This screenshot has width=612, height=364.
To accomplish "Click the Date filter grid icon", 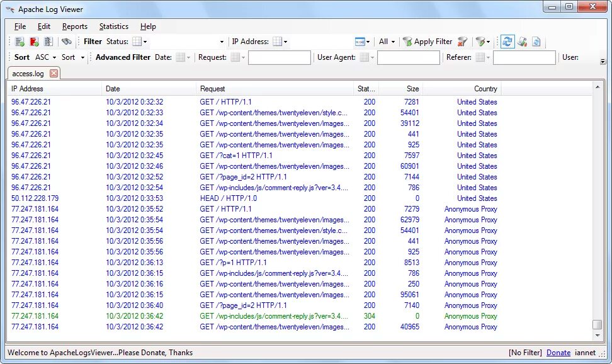I will pos(180,57).
